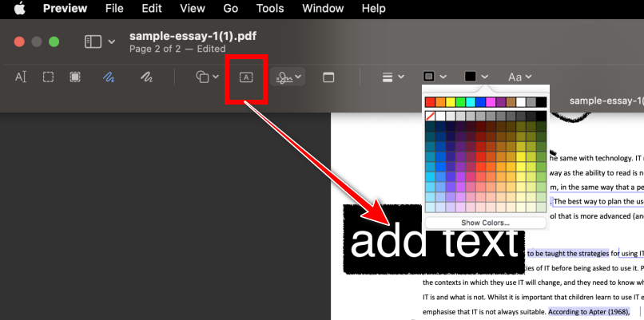Screen dimensions: 644x320
Task: Toggle the sidebar view button
Action: 99,41
